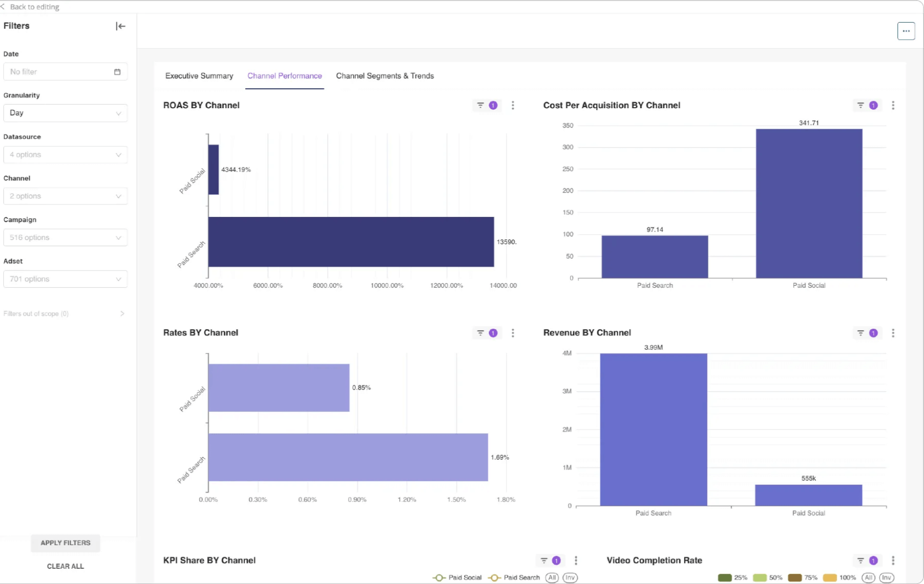Open dashboard options ellipsis menu
This screenshot has width=924, height=584.
coord(906,31)
